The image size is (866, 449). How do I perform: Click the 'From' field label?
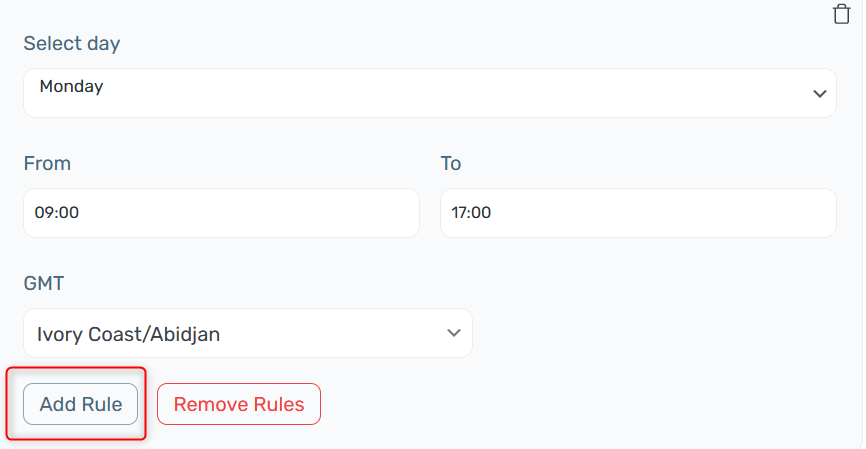point(47,163)
